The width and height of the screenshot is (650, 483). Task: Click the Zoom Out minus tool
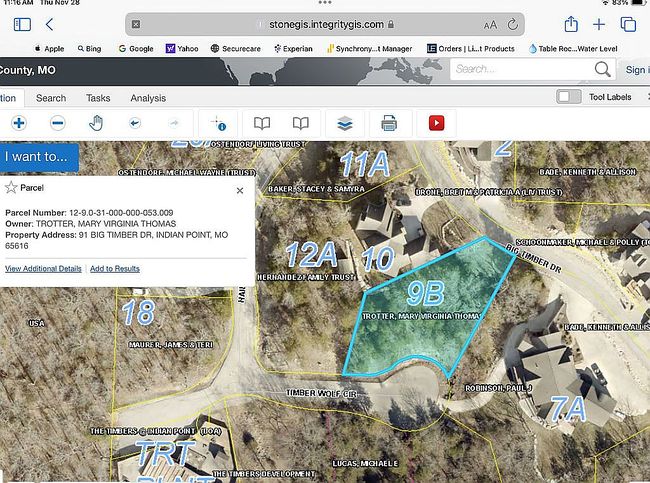(x=58, y=123)
